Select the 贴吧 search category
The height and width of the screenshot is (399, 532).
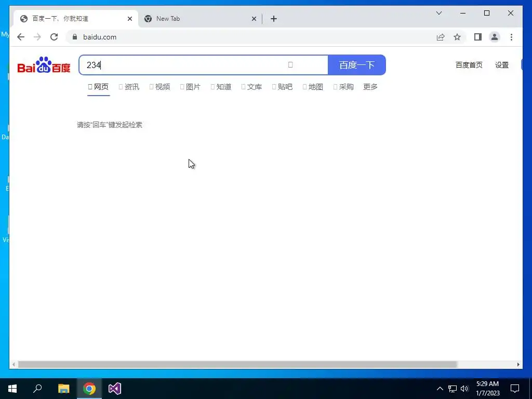(x=282, y=87)
